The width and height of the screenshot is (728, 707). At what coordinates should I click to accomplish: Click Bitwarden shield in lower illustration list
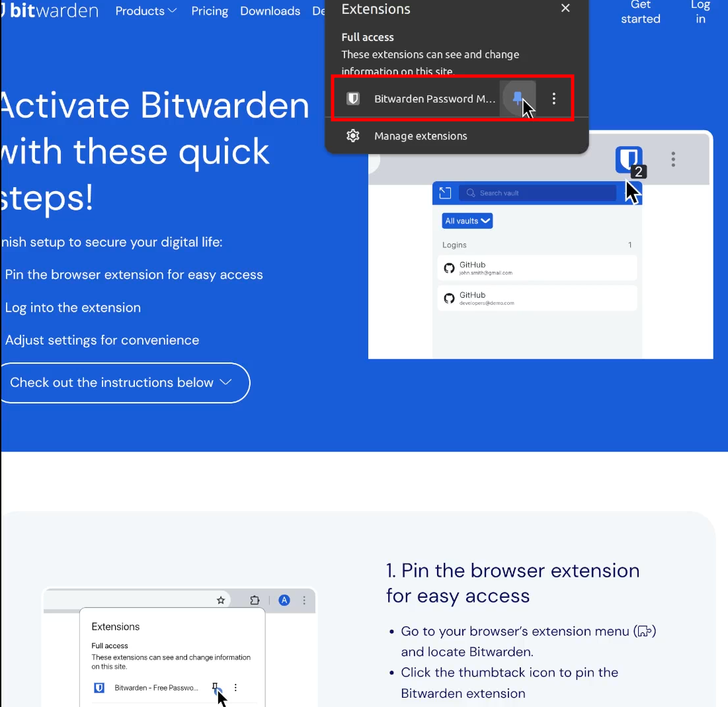[99, 688]
